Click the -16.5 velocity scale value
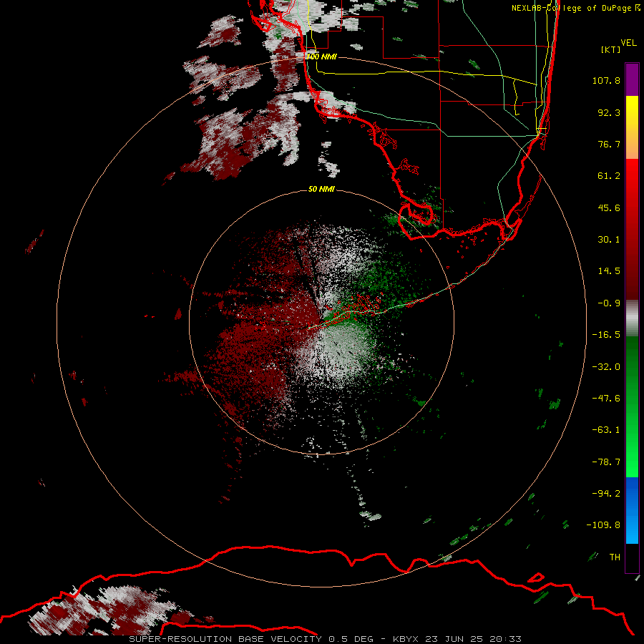 tap(606, 335)
